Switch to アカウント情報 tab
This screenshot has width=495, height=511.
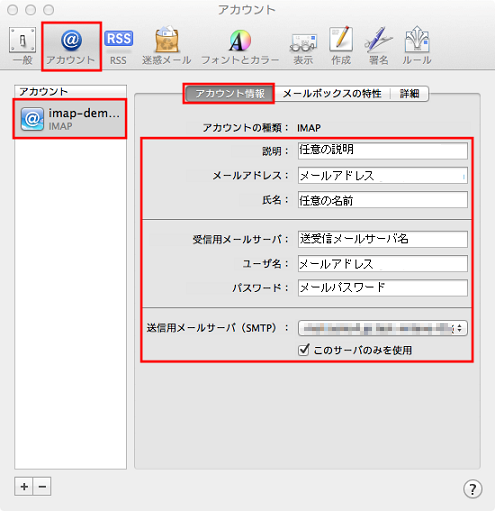pyautogui.click(x=229, y=93)
